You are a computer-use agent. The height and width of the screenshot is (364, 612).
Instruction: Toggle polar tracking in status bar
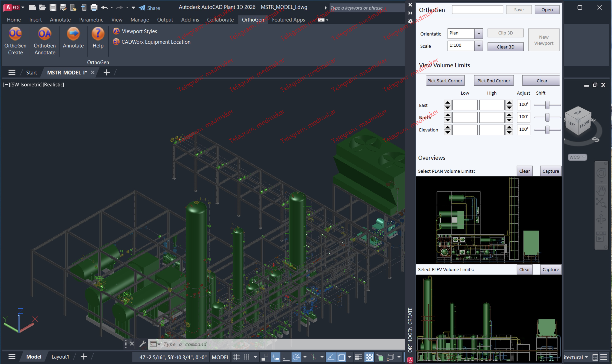pyautogui.click(x=296, y=357)
